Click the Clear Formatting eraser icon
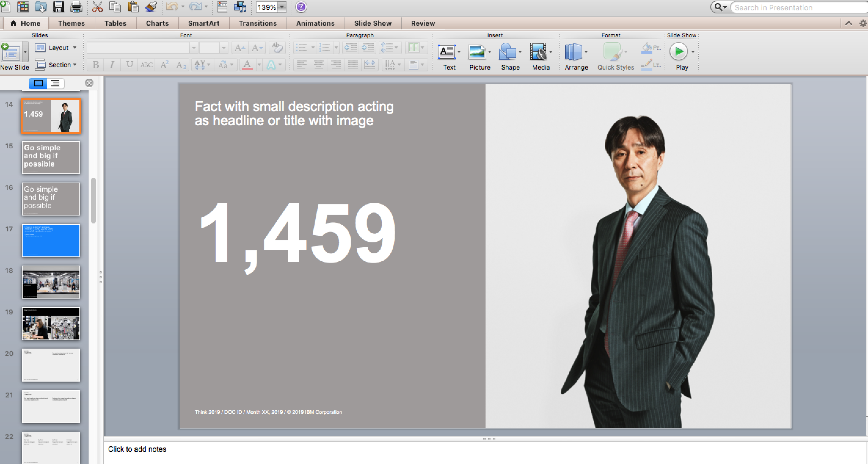Image resolution: width=868 pixels, height=464 pixels. pos(277,48)
